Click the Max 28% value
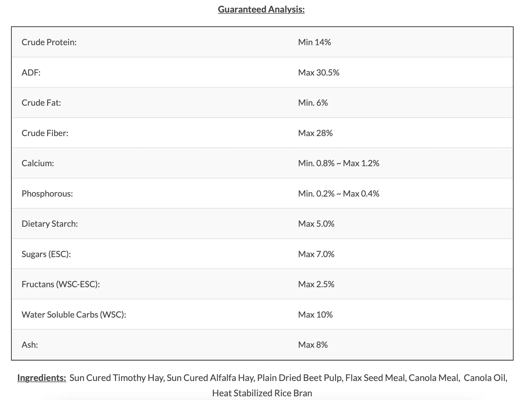The width and height of the screenshot is (532, 400). click(315, 133)
